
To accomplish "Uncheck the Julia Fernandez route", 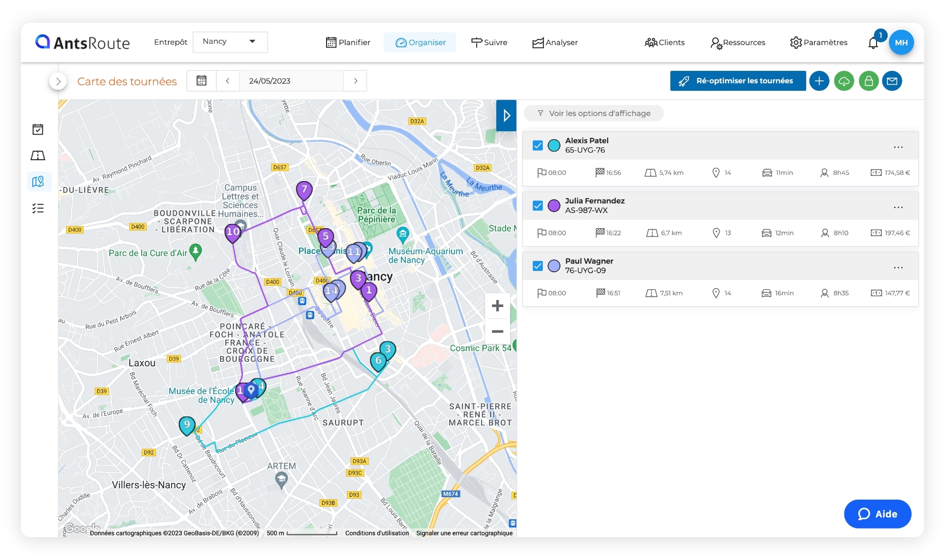I will [x=538, y=206].
